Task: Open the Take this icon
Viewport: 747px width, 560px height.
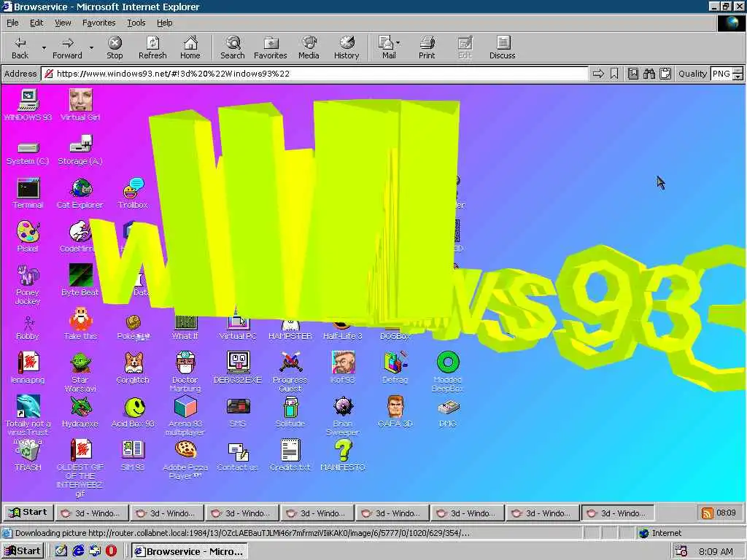Action: click(80, 324)
